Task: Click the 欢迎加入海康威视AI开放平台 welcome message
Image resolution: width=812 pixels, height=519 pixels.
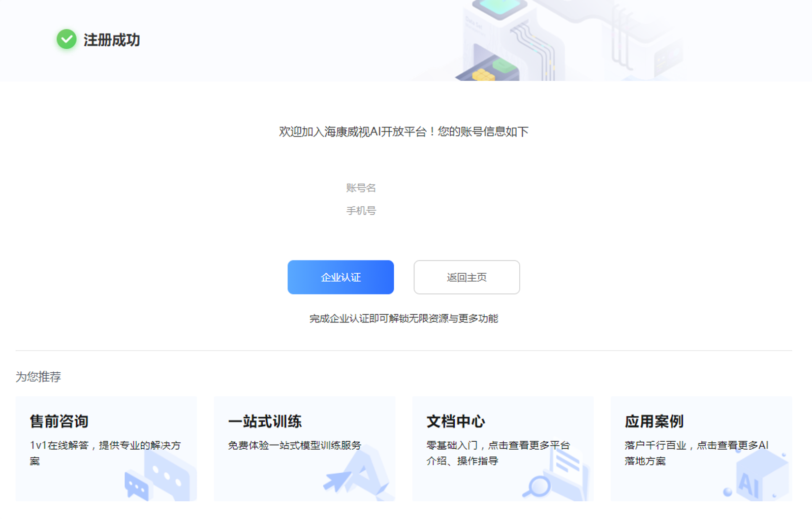Action: coord(404,131)
